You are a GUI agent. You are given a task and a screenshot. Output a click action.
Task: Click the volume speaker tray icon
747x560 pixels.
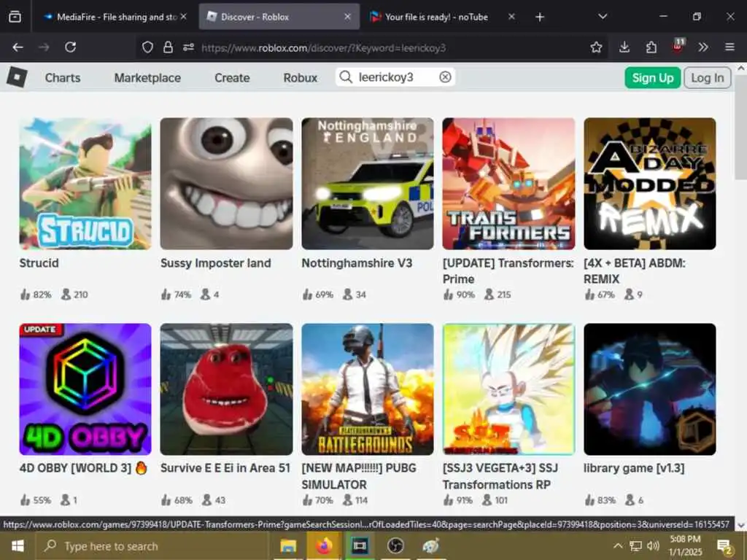653,546
